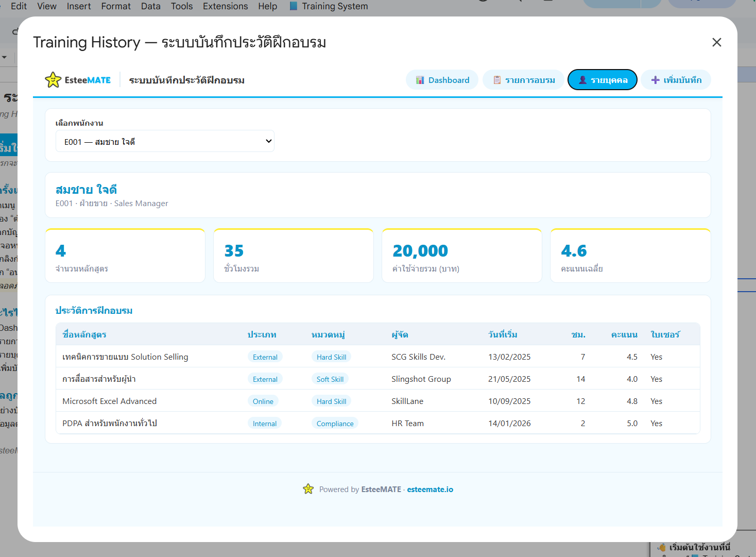Click the star icon in the Powered by footer
This screenshot has width=756, height=557.
[x=308, y=489]
